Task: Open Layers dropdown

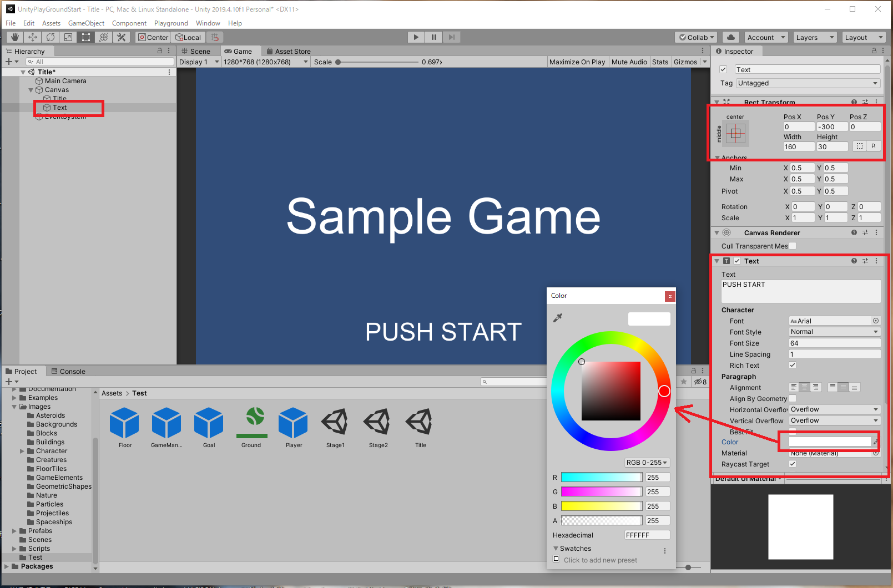Action: [815, 37]
